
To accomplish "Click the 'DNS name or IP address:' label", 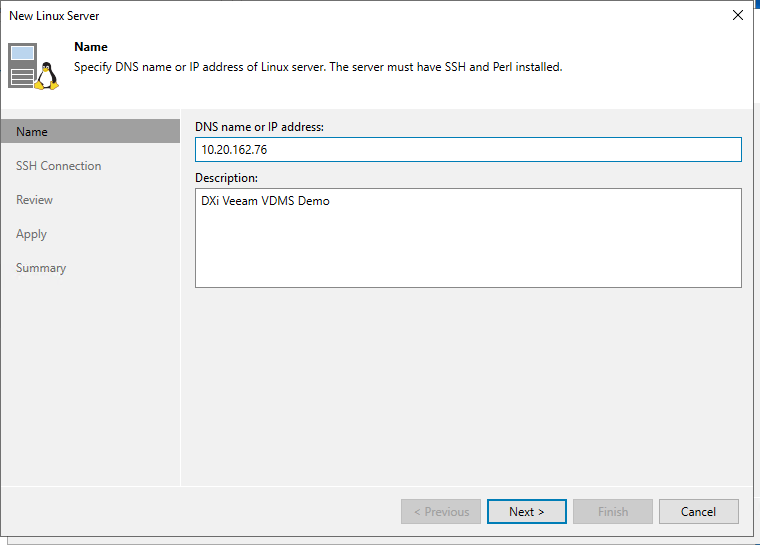I will (x=259, y=126).
